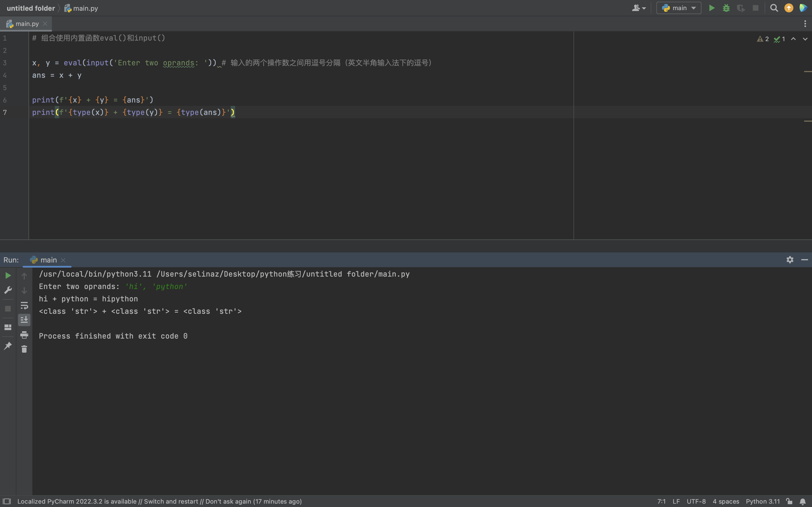Click the IDE update arrow icon
The height and width of the screenshot is (507, 812).
(x=789, y=8)
